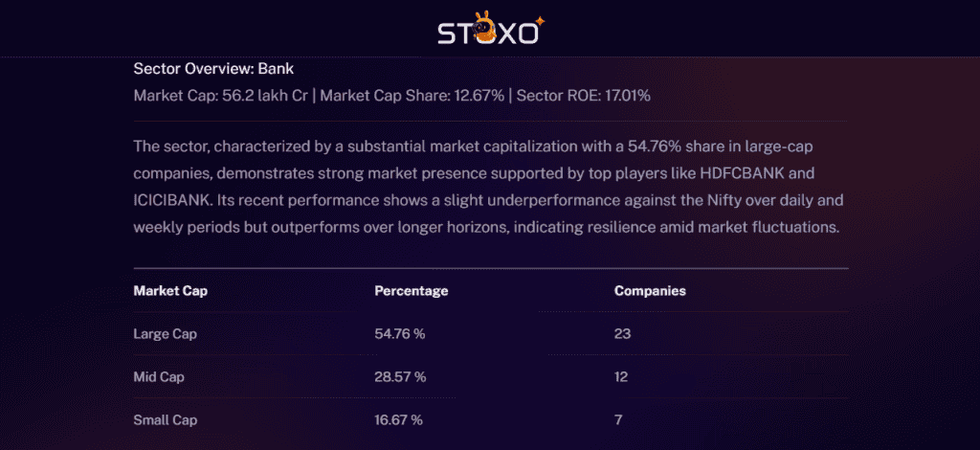Click the "Sector ROE: 17.01%" stat
The image size is (980, 450).
point(584,97)
